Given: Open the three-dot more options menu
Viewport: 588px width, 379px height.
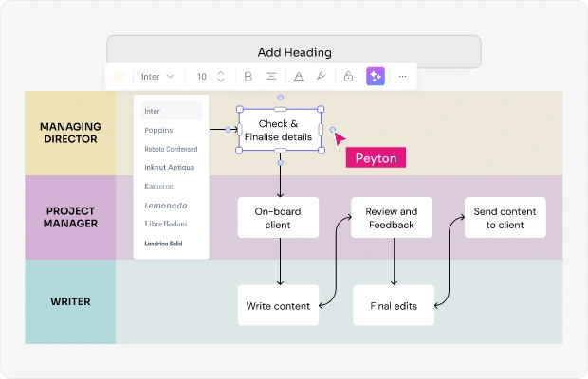Looking at the screenshot, I should coord(402,77).
